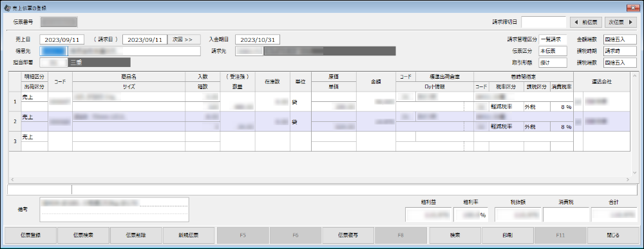Go to previous slip 前伝票
644x249 pixels.
click(x=586, y=21)
